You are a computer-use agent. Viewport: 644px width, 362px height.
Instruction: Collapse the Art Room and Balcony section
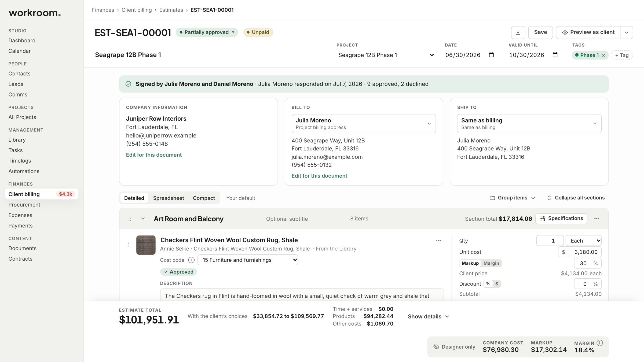click(x=143, y=219)
